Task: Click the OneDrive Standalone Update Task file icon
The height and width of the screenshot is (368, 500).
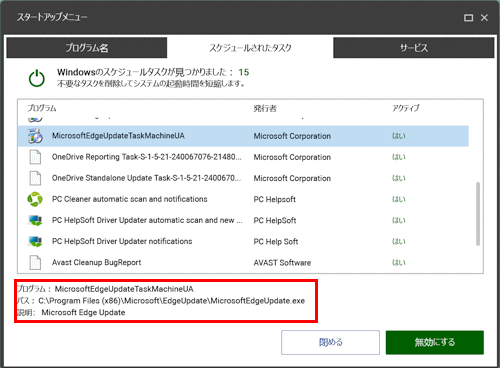Action: point(35,178)
